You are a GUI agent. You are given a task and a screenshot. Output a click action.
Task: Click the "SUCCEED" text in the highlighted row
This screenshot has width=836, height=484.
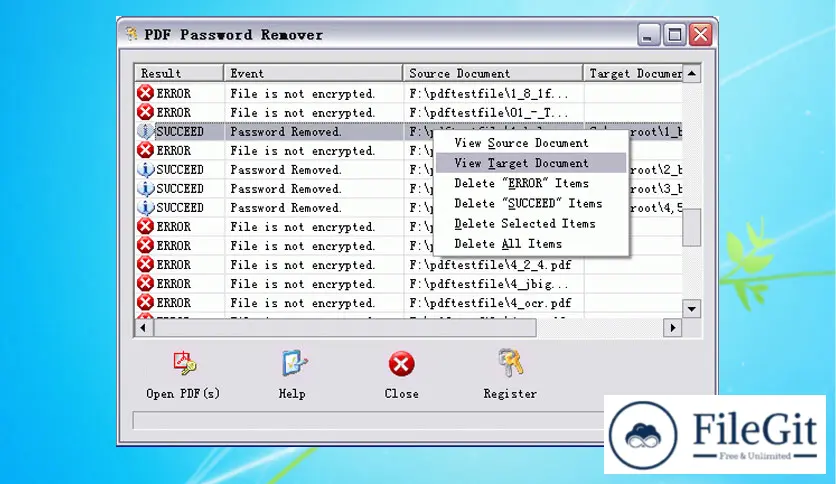click(x=180, y=132)
